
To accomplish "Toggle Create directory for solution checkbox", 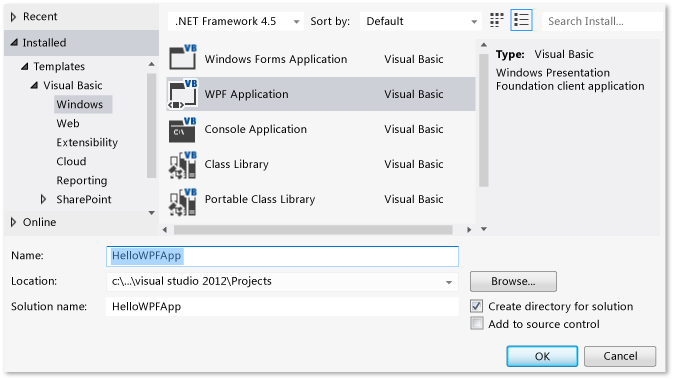I will pyautogui.click(x=476, y=306).
